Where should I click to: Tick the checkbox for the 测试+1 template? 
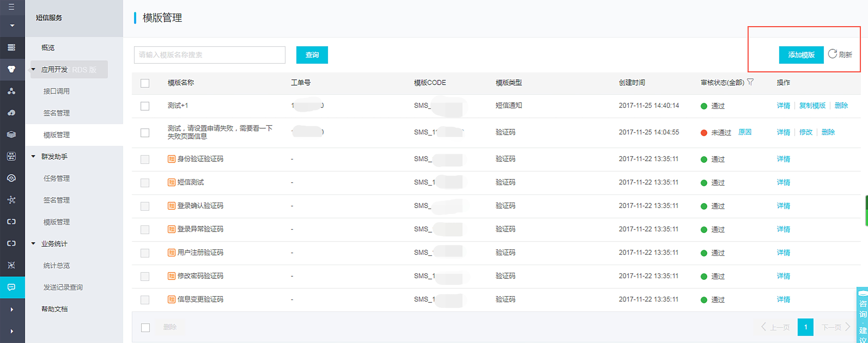[x=145, y=106]
